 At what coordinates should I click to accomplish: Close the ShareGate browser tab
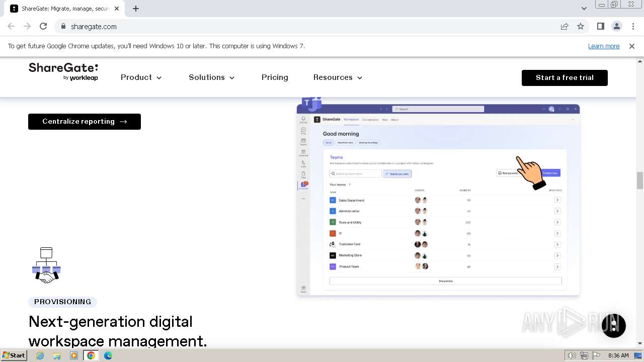(x=117, y=9)
